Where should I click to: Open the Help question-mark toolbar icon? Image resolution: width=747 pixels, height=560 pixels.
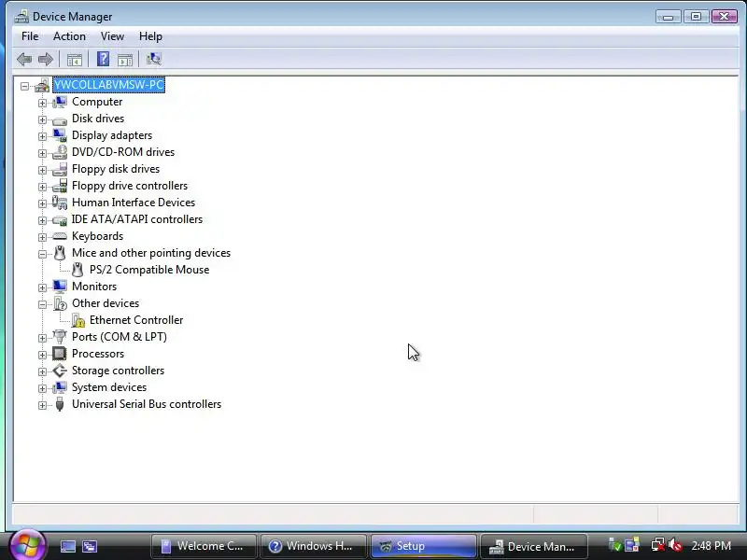pos(103,59)
